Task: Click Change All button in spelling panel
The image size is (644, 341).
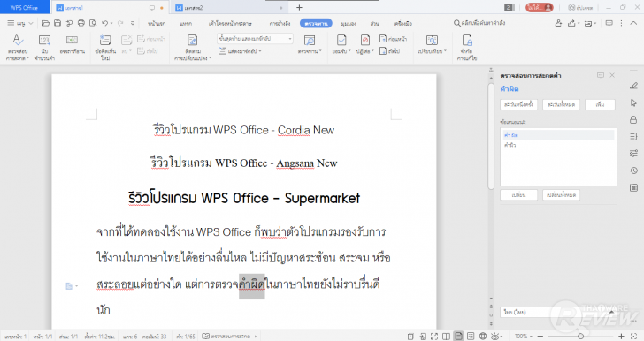Action: pyautogui.click(x=561, y=195)
